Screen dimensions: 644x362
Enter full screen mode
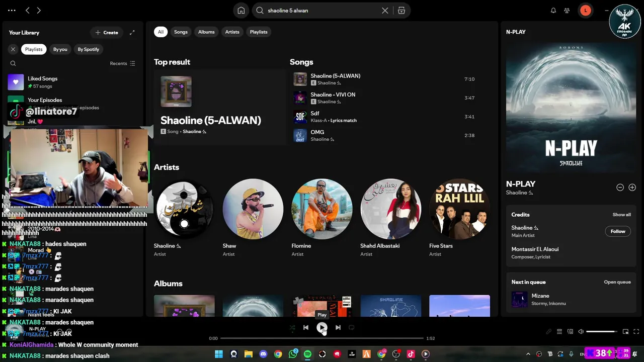pos(636,332)
